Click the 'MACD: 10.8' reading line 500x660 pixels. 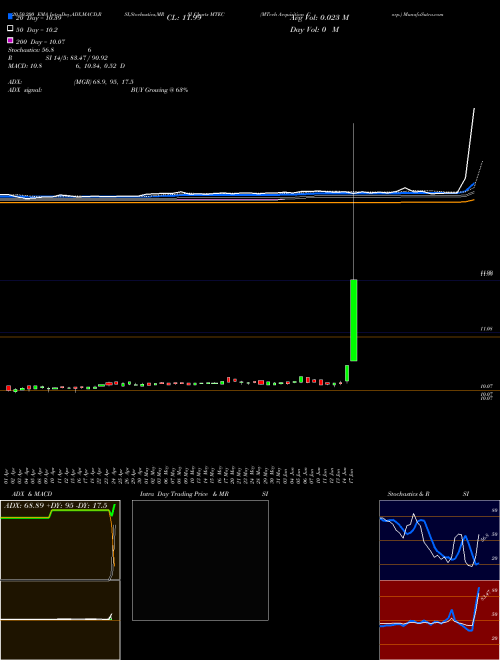point(66,66)
